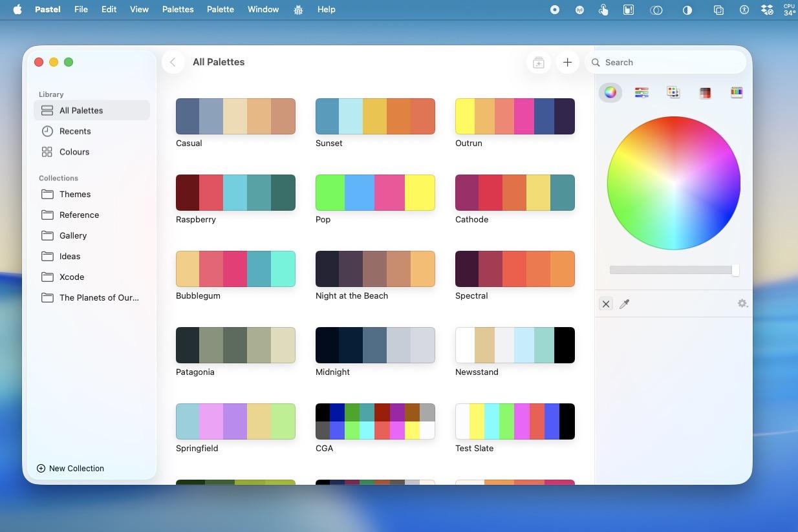Image resolution: width=798 pixels, height=532 pixels.
Task: Open the colour palettes picker tab
Action: (673, 92)
